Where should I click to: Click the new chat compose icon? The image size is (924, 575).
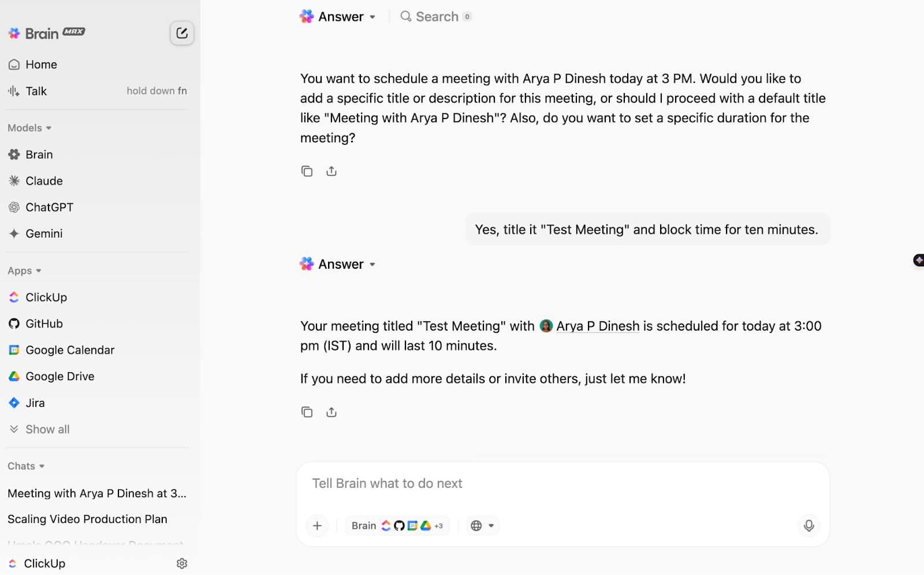[182, 33]
